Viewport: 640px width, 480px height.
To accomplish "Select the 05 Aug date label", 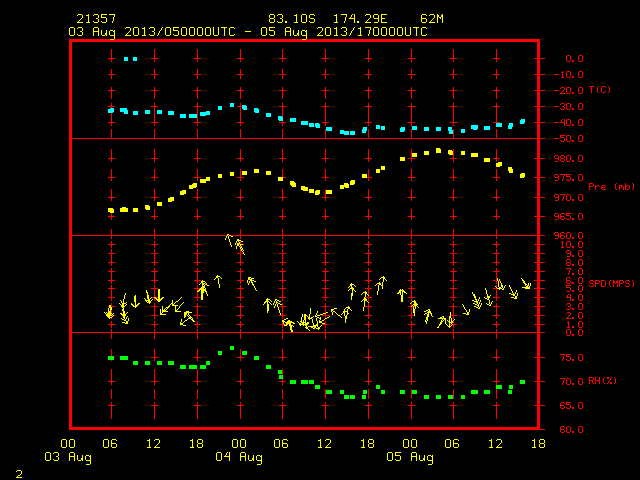I will pos(410,457).
